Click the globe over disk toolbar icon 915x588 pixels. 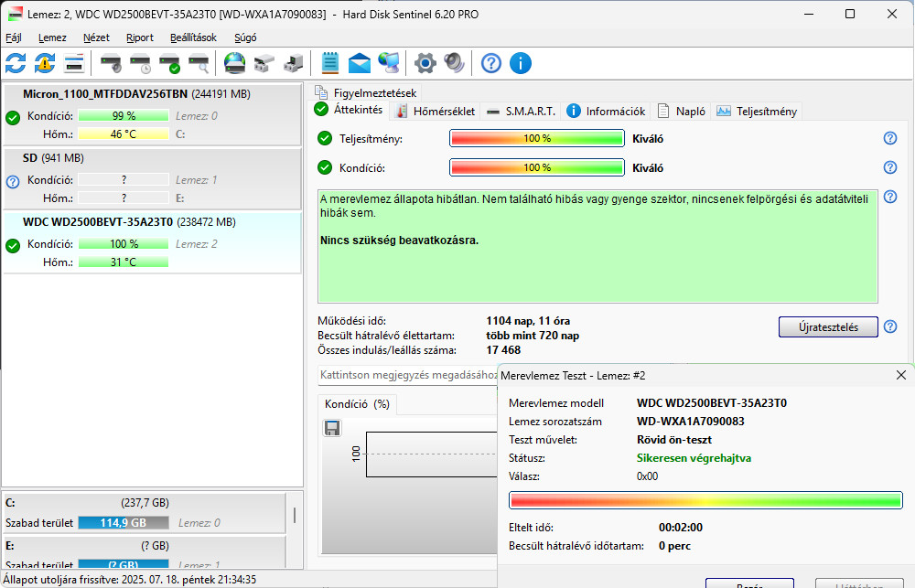(x=234, y=63)
